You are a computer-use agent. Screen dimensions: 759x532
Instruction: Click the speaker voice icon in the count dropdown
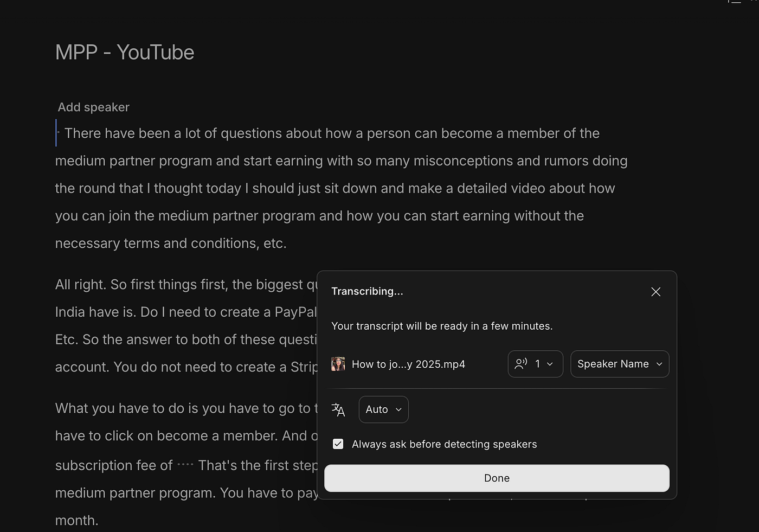tap(521, 364)
